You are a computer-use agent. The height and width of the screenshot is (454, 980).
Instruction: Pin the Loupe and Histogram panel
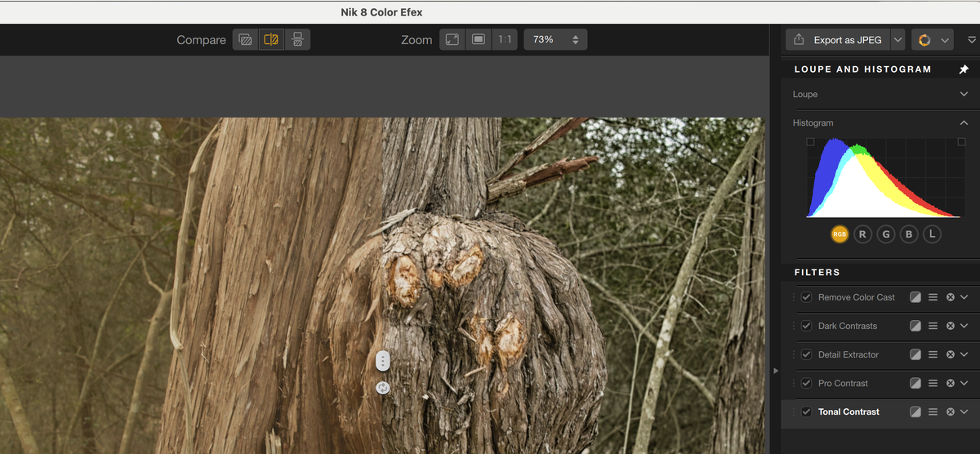click(964, 69)
